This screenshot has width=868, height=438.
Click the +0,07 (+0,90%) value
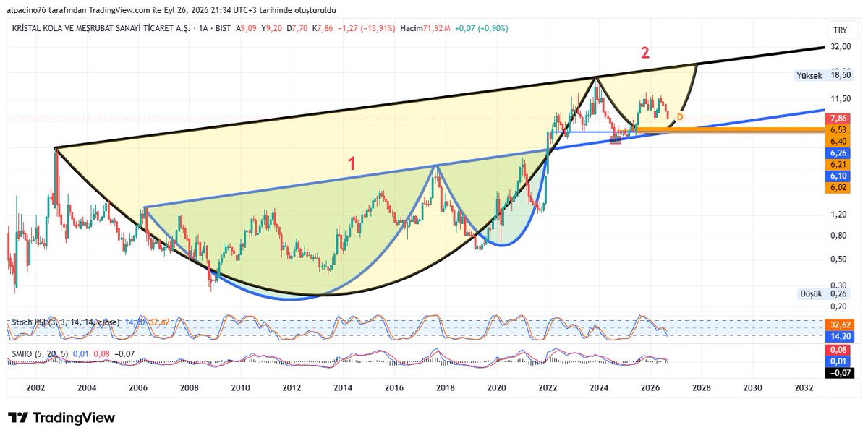[481, 28]
